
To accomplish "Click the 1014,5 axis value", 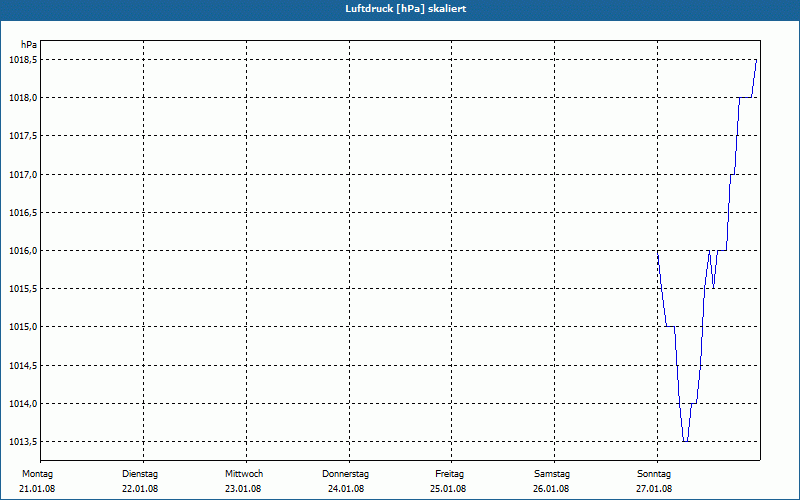I will 23,365.
